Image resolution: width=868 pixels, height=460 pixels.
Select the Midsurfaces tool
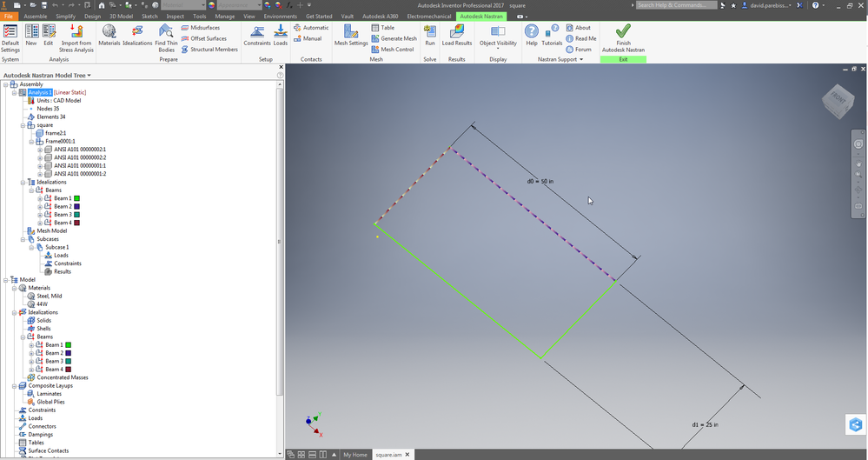[201, 28]
